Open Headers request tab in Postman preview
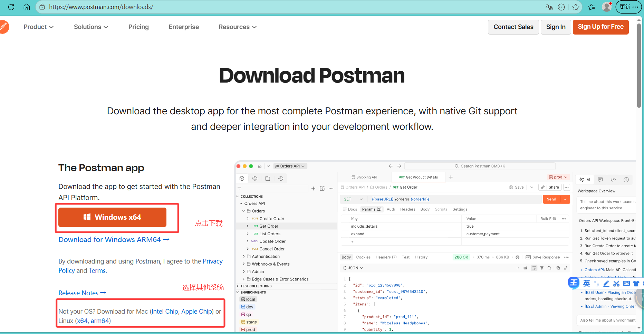This screenshot has height=334, width=644. tap(407, 209)
